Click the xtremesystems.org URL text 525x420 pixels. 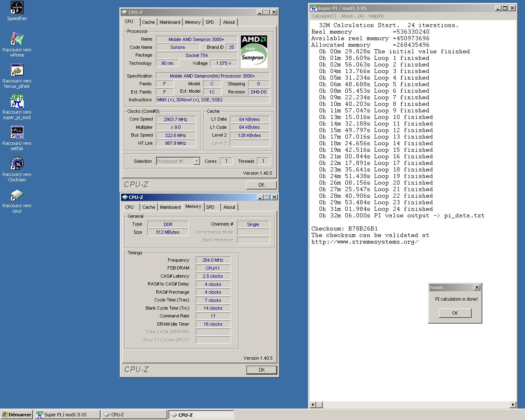click(365, 242)
